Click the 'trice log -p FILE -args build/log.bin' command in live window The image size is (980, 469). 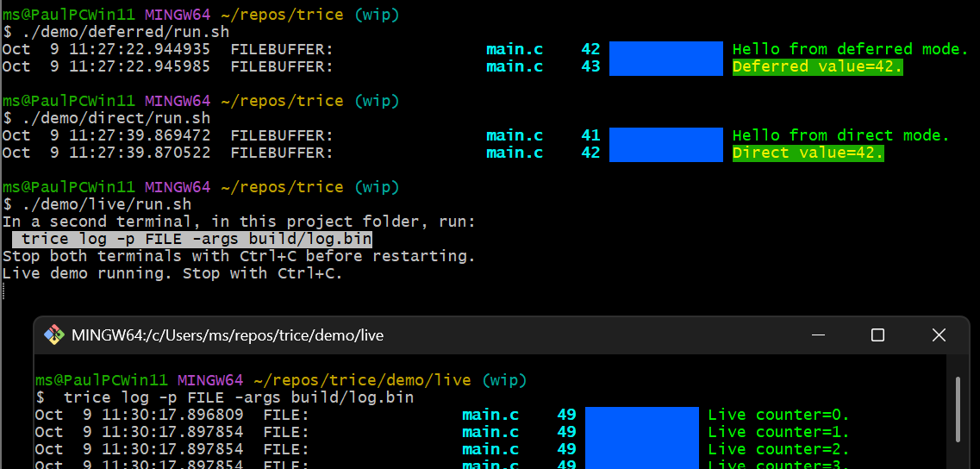(239, 397)
